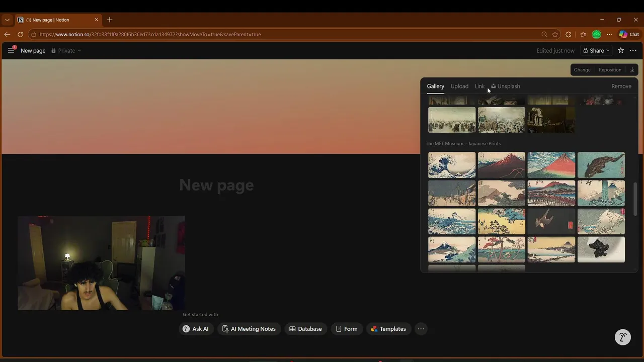Select the blue waves with boats thumbnail
644x362 pixels.
point(452,221)
